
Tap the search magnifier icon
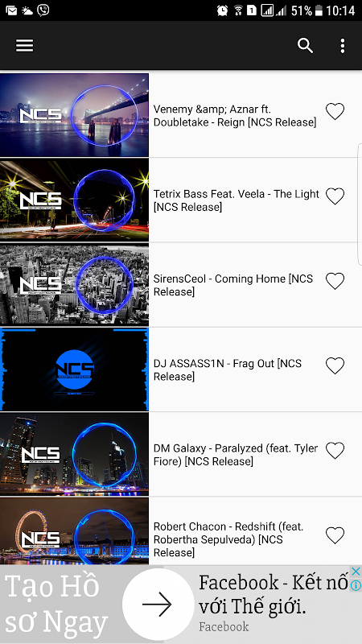coord(305,46)
